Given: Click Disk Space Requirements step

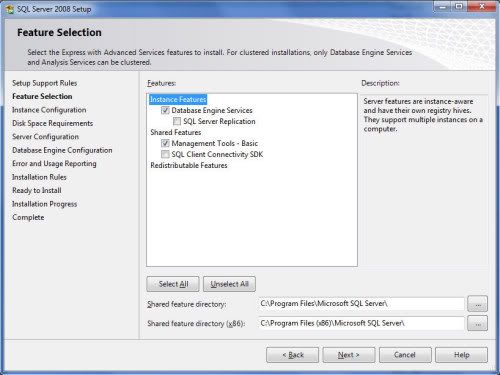Looking at the screenshot, I should [x=53, y=123].
